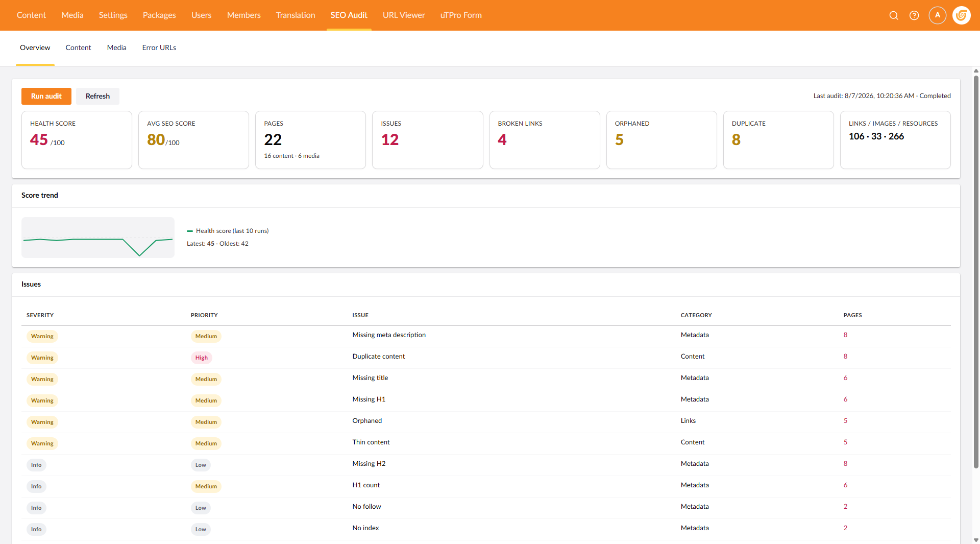Screen dimensions: 980x544
Task: Open the Users section
Action: tap(201, 15)
